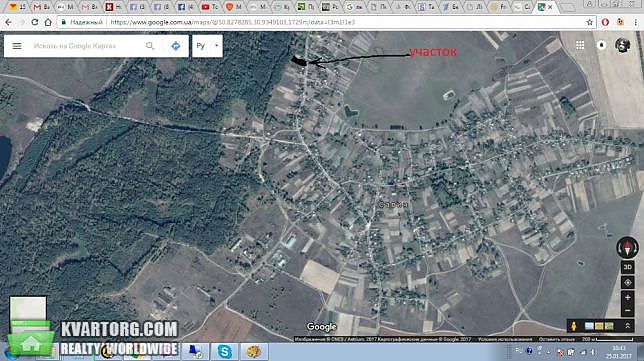Click the address bar URL

pyautogui.click(x=232, y=22)
